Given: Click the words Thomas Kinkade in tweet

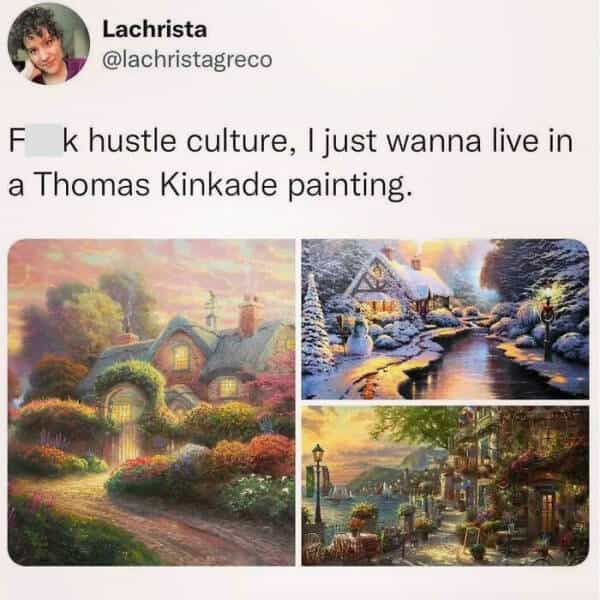Looking at the screenshot, I should pos(156,184).
